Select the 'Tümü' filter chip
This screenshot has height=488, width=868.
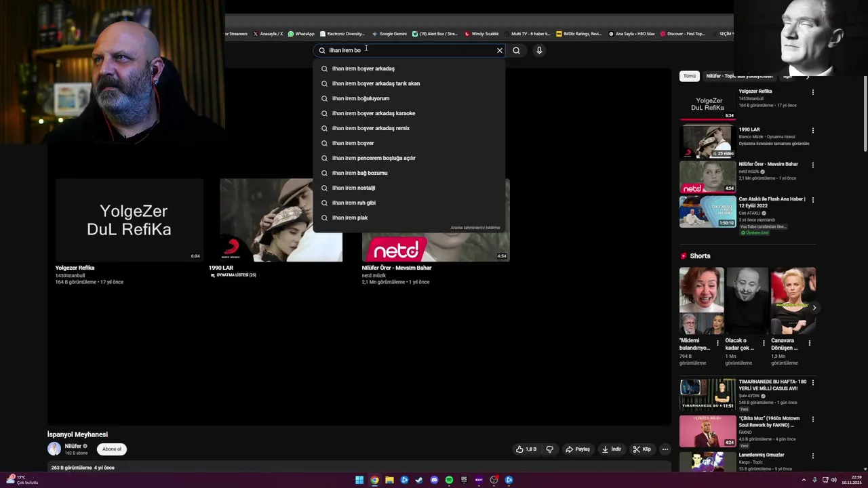point(689,76)
